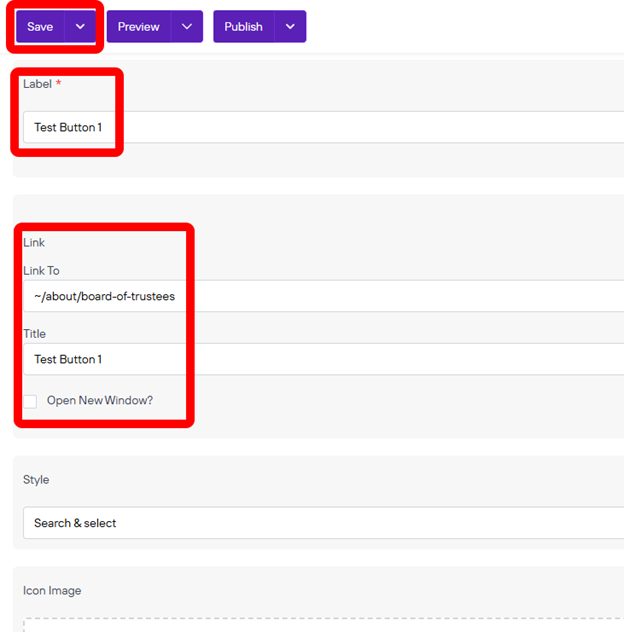Click the Link section heading
624x632 pixels.
[x=34, y=243]
